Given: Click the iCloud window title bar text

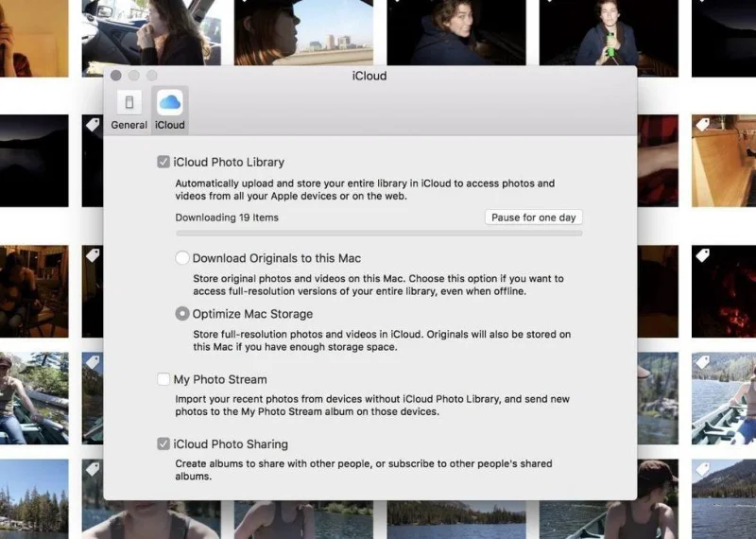Looking at the screenshot, I should click(369, 76).
